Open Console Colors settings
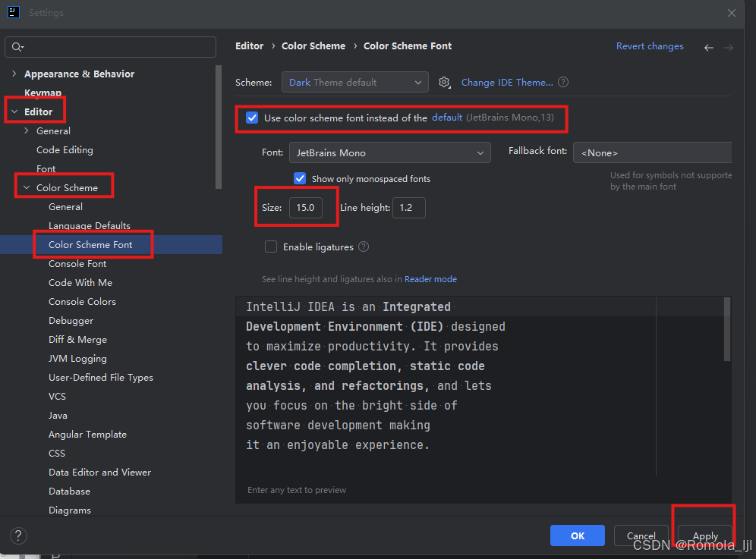Viewport: 756px width, 559px height. [x=82, y=302]
